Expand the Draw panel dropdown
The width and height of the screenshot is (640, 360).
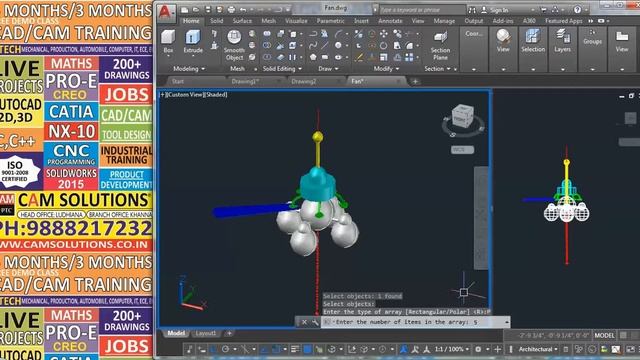(329, 69)
